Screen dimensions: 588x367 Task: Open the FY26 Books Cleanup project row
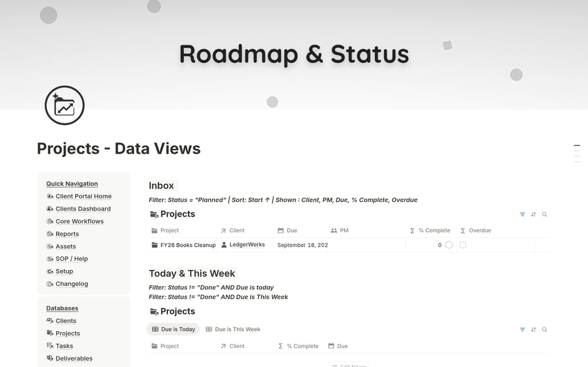[187, 245]
